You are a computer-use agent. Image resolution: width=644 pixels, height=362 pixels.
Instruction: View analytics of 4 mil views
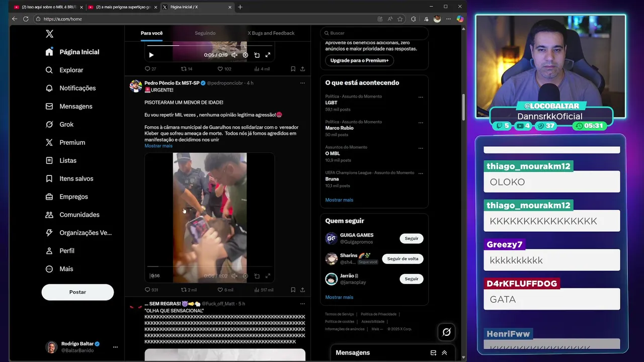[262, 69]
